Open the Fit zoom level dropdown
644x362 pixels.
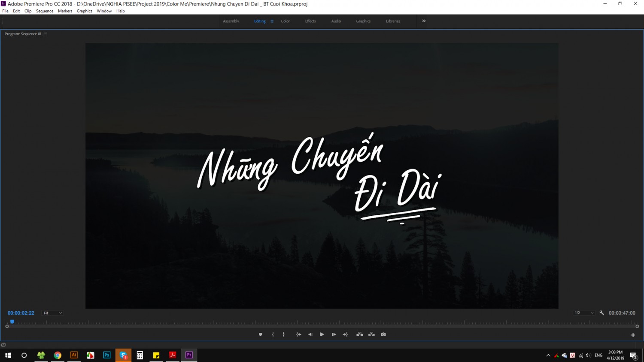coord(53,313)
